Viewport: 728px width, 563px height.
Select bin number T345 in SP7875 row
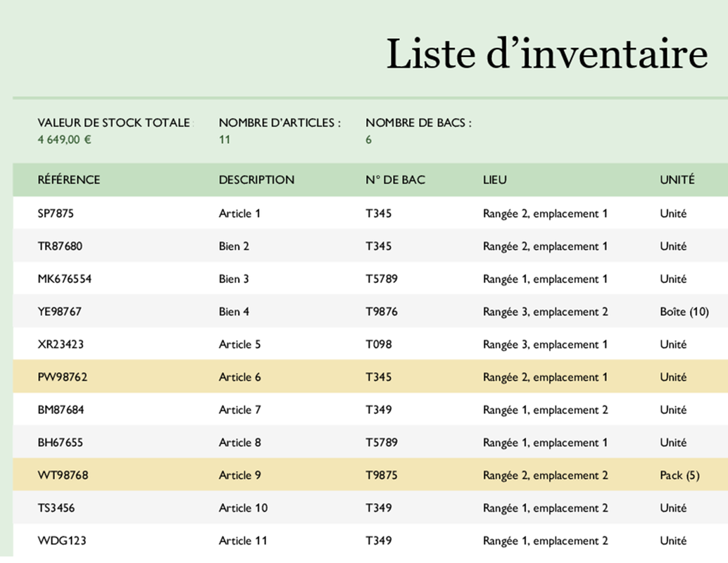[378, 213]
